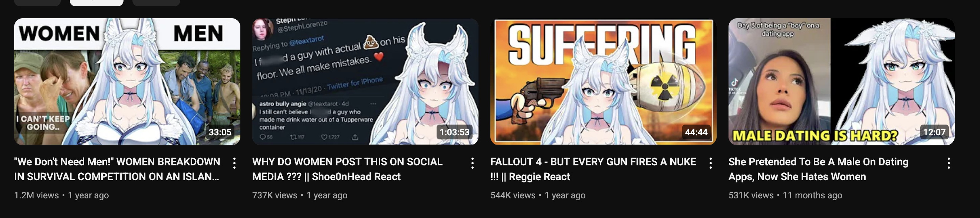The width and height of the screenshot is (980, 218).
Task: Open the SUFFERING Fallout thumbnail
Action: [x=604, y=82]
